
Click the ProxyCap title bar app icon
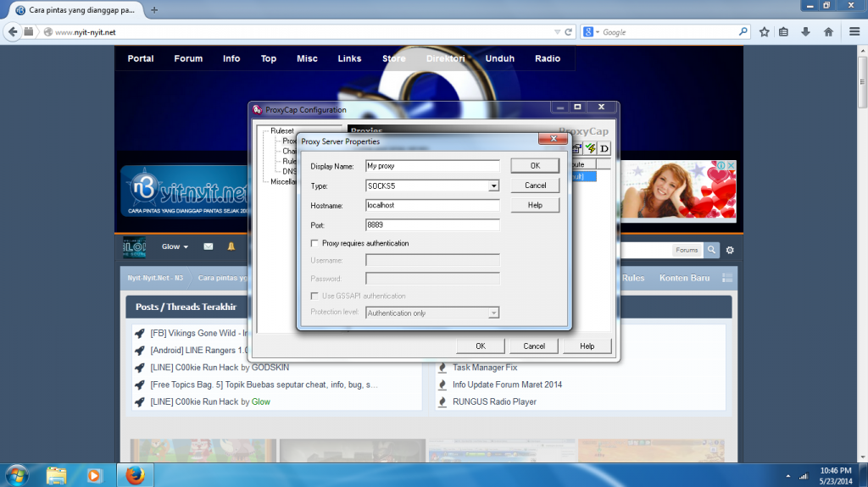(257, 109)
